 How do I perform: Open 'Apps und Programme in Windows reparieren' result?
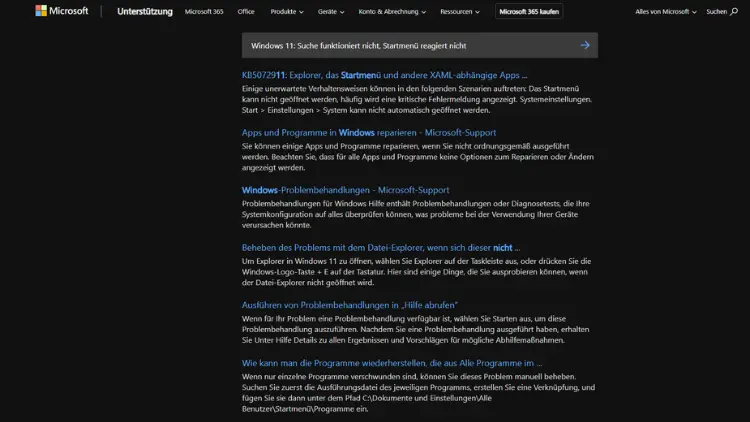[x=369, y=133]
